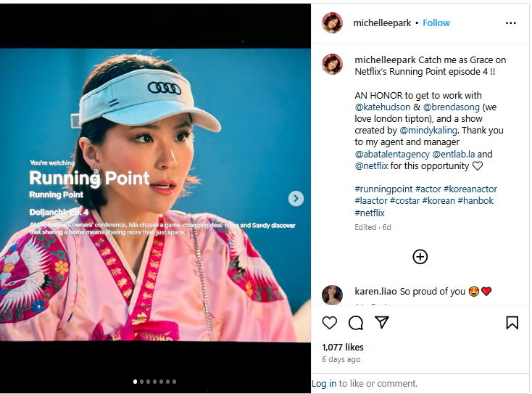The width and height of the screenshot is (532, 394).
Task: Open the #netflix hashtag
Action: click(x=370, y=213)
